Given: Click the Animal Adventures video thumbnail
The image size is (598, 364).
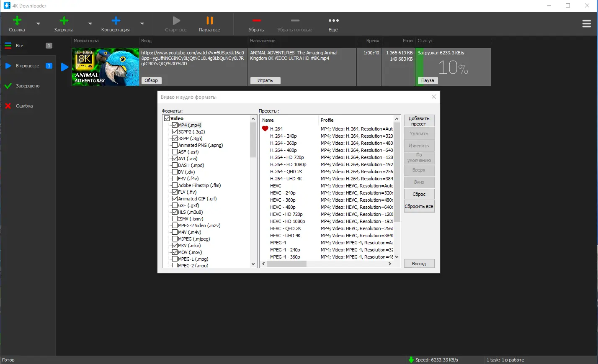Looking at the screenshot, I should [105, 67].
